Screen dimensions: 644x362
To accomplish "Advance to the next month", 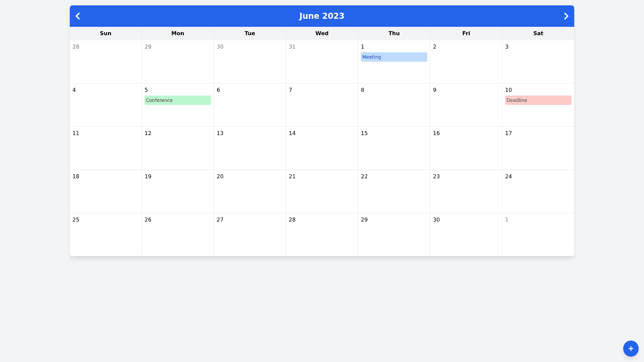I will tap(566, 16).
